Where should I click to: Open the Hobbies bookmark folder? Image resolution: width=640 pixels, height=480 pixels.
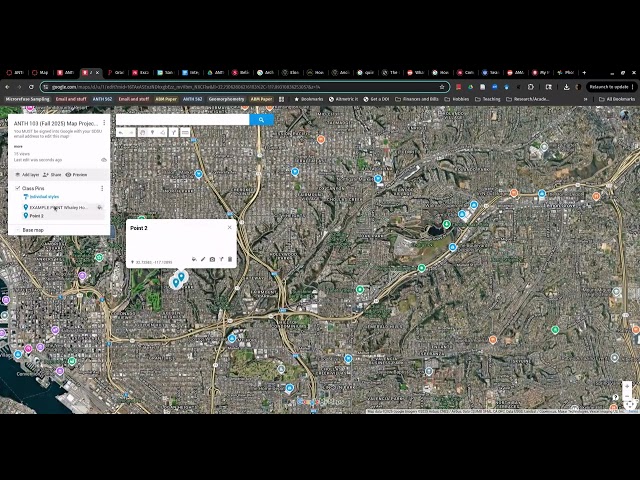pos(457,99)
